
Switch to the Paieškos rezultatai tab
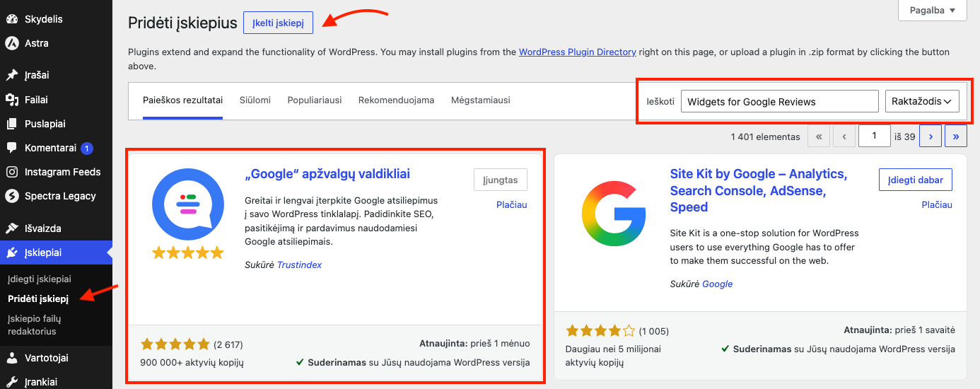tap(182, 100)
